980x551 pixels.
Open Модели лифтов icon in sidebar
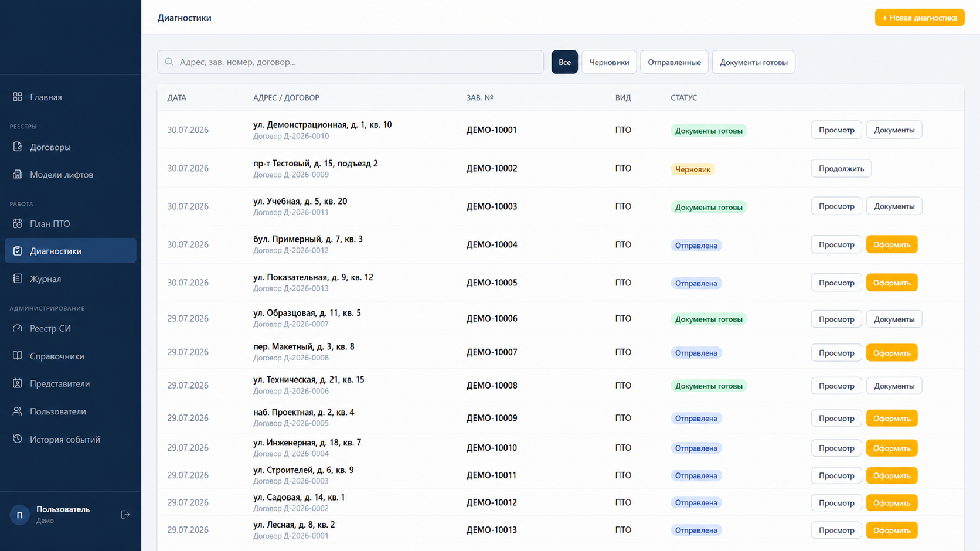pyautogui.click(x=18, y=174)
